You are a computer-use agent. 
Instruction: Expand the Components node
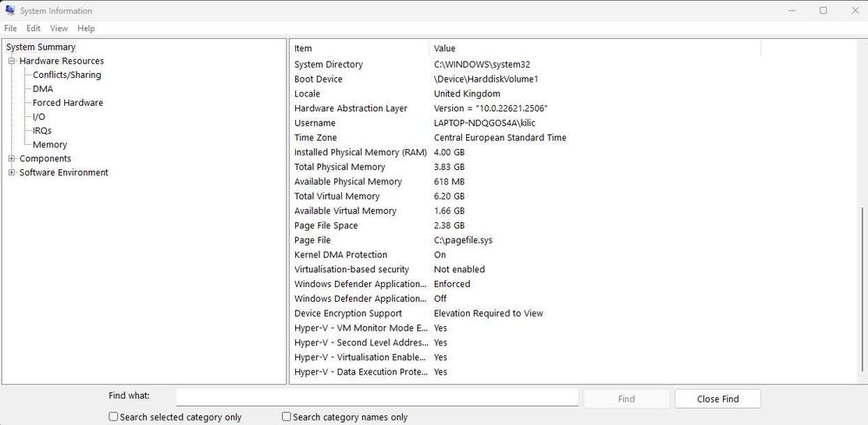11,158
